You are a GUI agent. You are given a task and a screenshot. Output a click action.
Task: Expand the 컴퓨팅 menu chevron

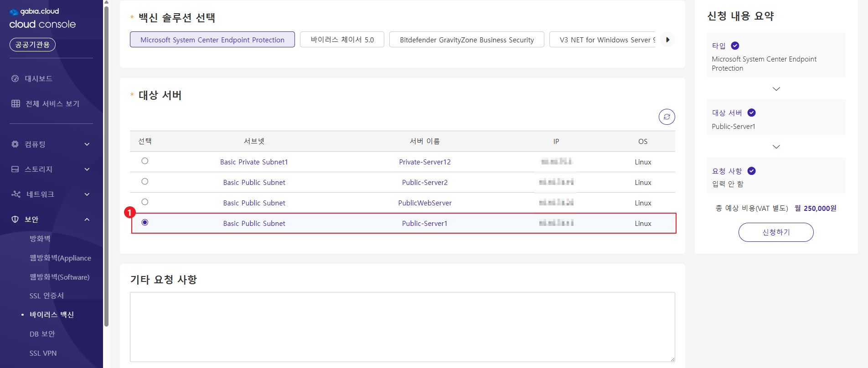pyautogui.click(x=87, y=144)
